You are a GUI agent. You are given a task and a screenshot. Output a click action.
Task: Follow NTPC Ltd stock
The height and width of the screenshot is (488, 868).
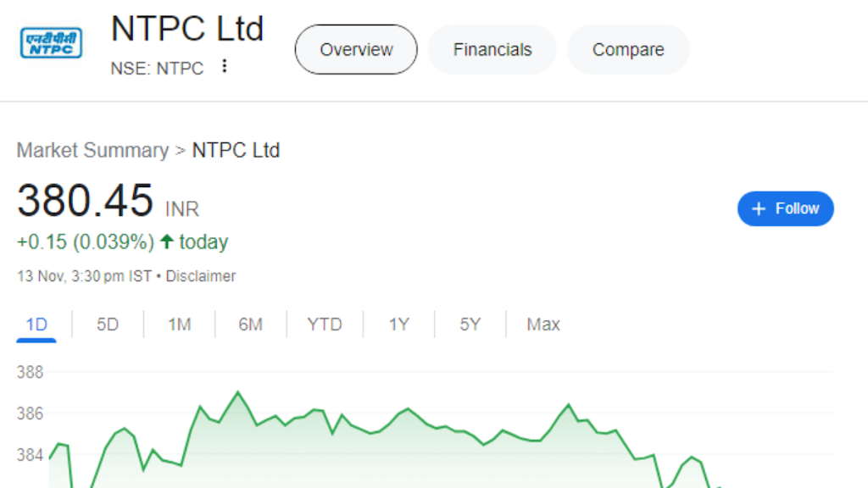point(785,208)
